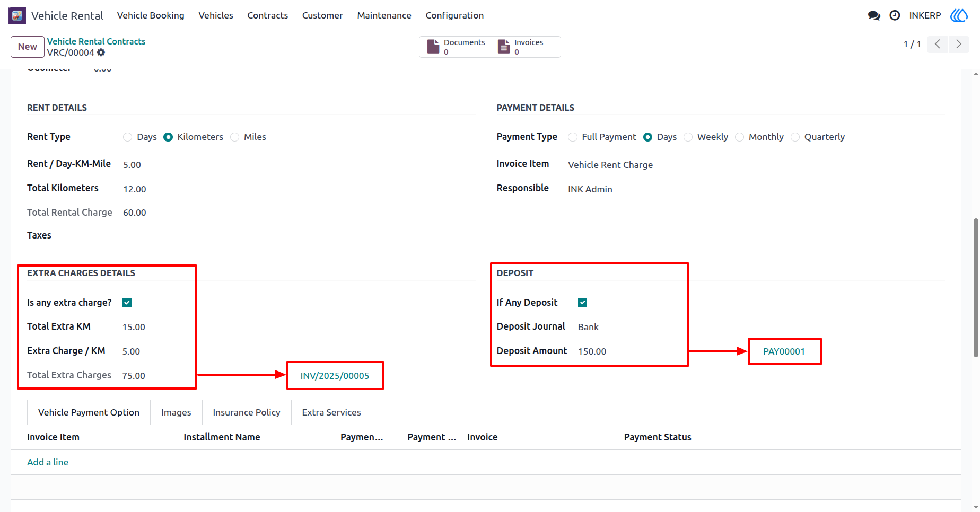Go to the next record arrow
This screenshot has width=980, height=512.
tap(958, 44)
